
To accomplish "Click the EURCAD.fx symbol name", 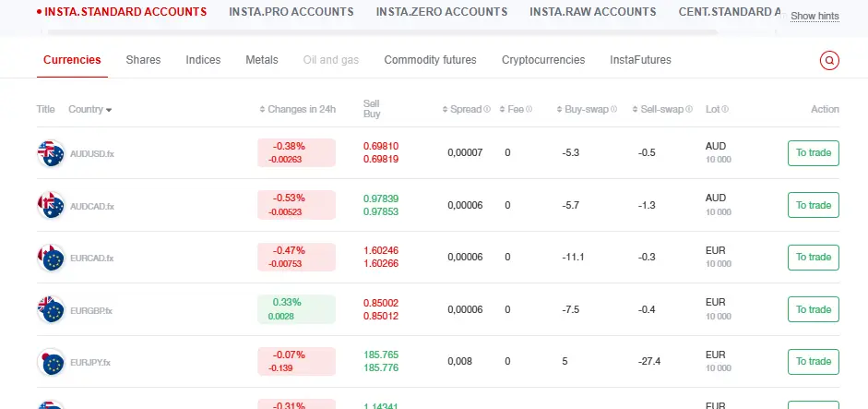I will tap(92, 259).
